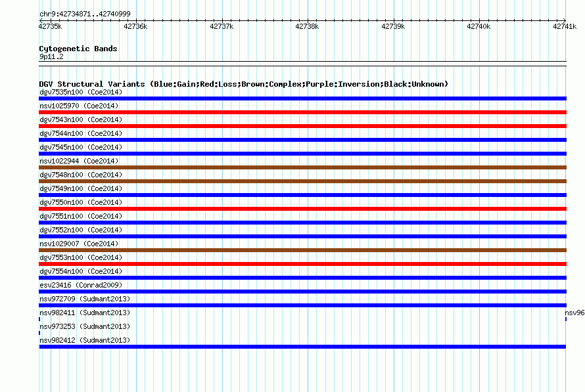Open variant nsv973253 (Sudmant2013) label
The height and width of the screenshot is (392, 585).
pyautogui.click(x=85, y=326)
